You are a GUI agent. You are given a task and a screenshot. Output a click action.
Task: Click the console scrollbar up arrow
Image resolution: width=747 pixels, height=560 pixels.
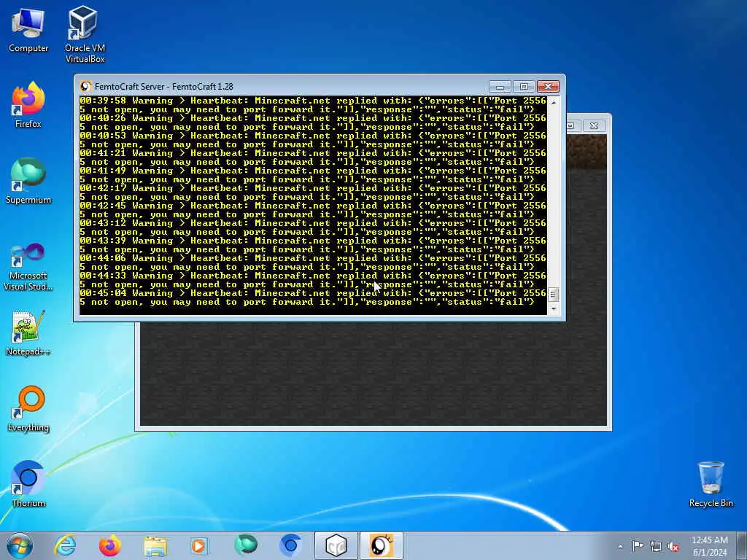click(553, 102)
